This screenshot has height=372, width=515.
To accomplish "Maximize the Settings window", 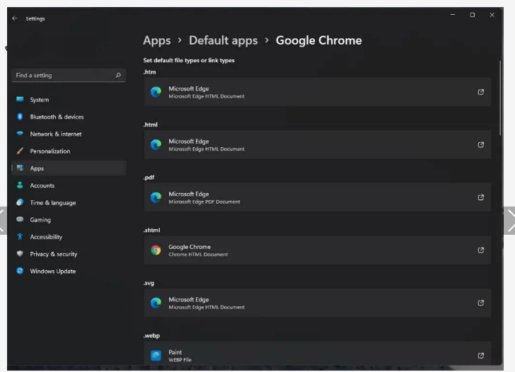I will (x=472, y=15).
